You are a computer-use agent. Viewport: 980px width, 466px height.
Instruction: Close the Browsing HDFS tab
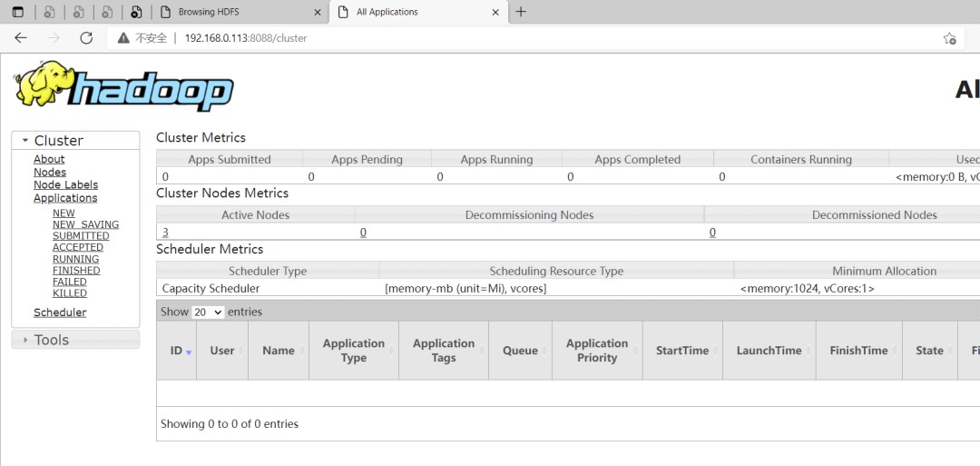(317, 13)
